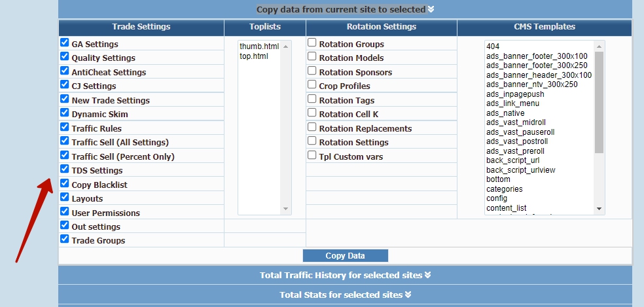
Task: Click the Toplists column header
Action: 265,27
